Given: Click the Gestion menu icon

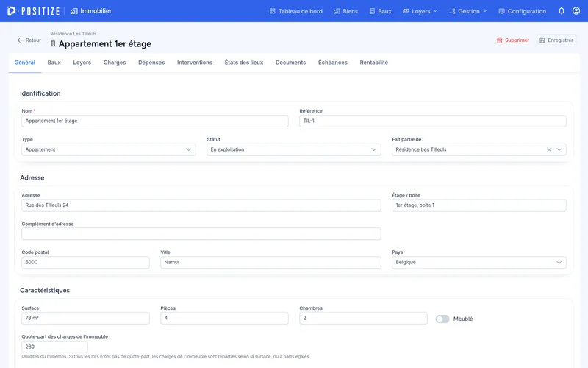Looking at the screenshot, I should coord(452,11).
